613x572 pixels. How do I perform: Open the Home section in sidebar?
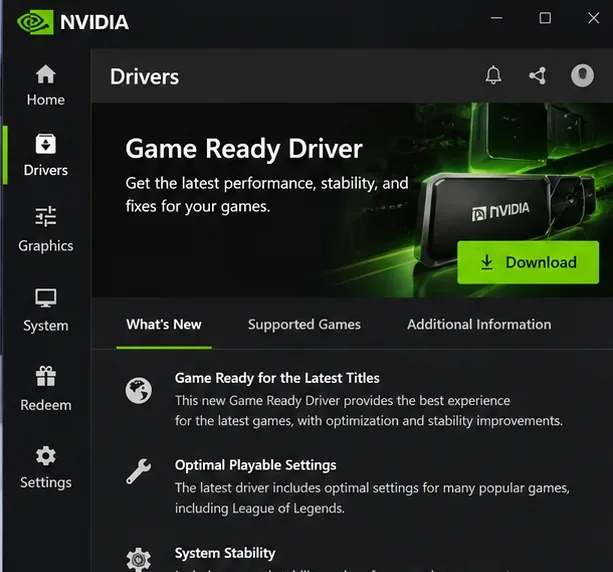pyautogui.click(x=46, y=85)
